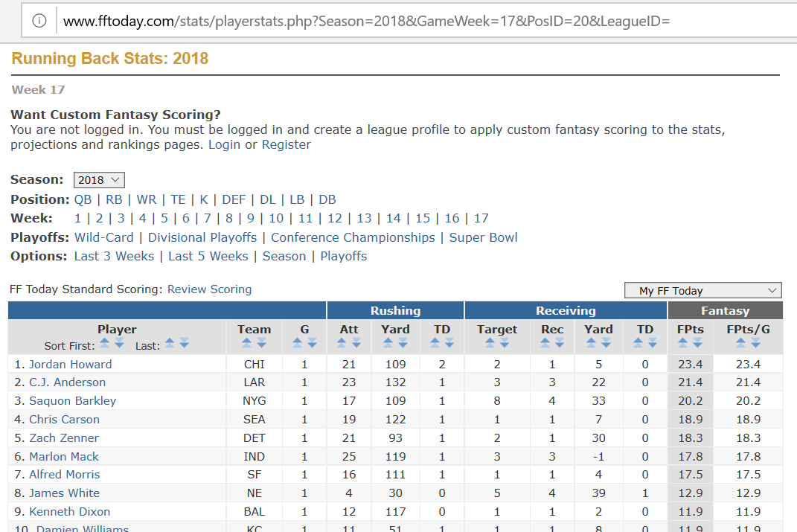797x532 pixels.
Task: Open the Review Scoring link
Action: [x=209, y=289]
